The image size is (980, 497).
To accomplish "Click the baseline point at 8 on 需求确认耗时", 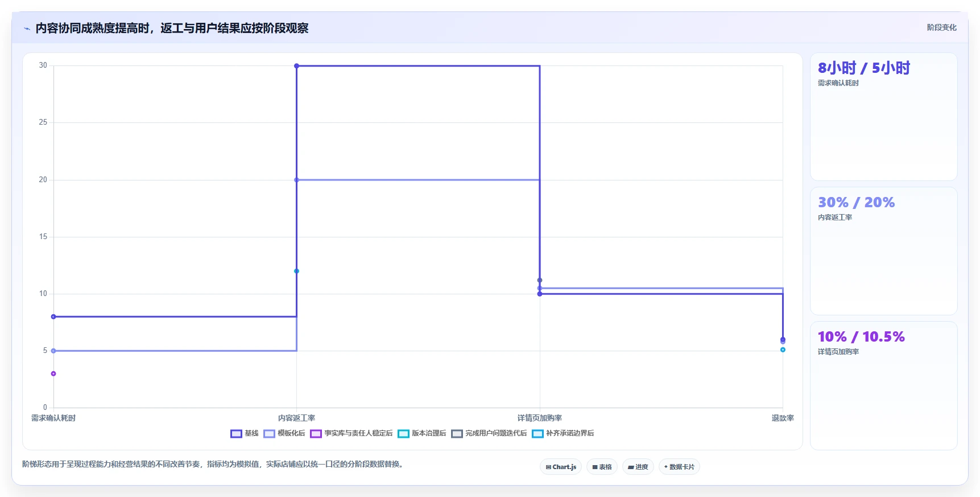I will pos(53,317).
